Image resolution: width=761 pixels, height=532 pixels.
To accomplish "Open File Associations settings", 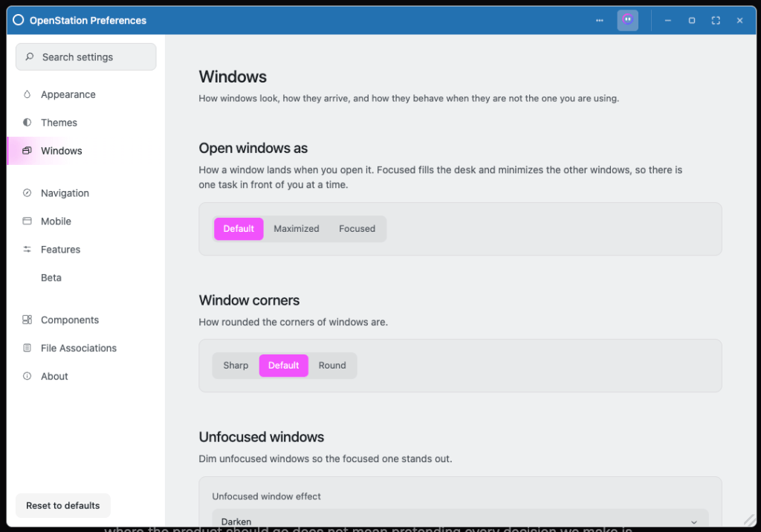I will pos(86,348).
